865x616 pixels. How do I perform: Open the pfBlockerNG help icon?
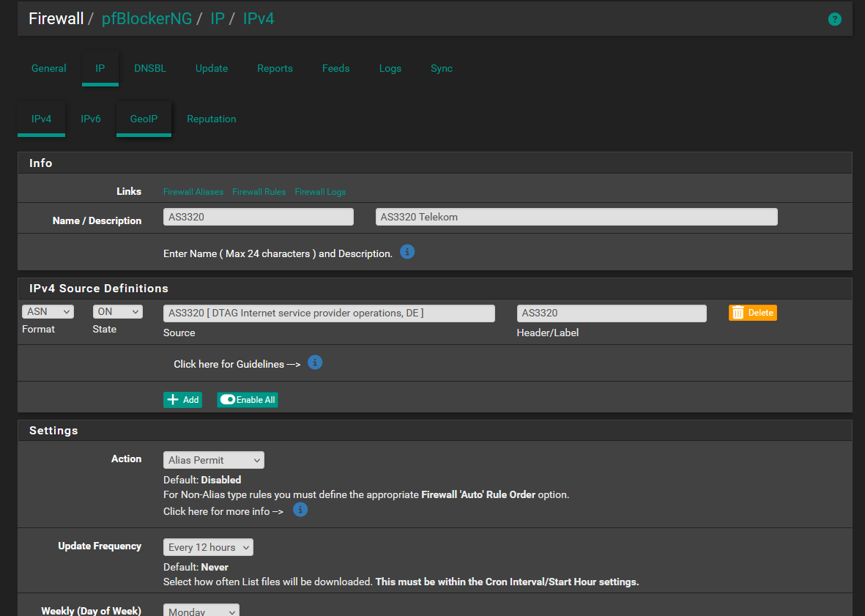835,19
